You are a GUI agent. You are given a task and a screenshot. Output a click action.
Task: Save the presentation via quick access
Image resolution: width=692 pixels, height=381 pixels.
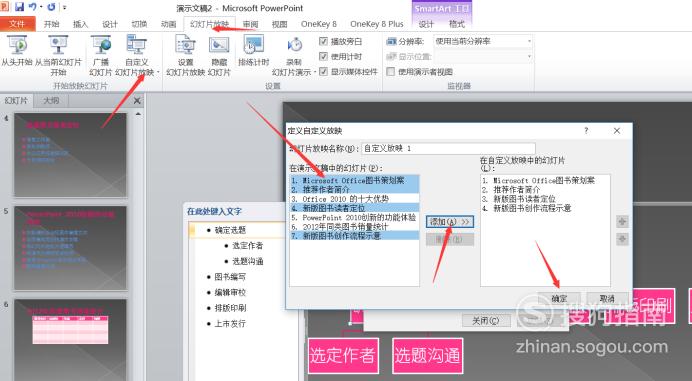pyautogui.click(x=19, y=7)
